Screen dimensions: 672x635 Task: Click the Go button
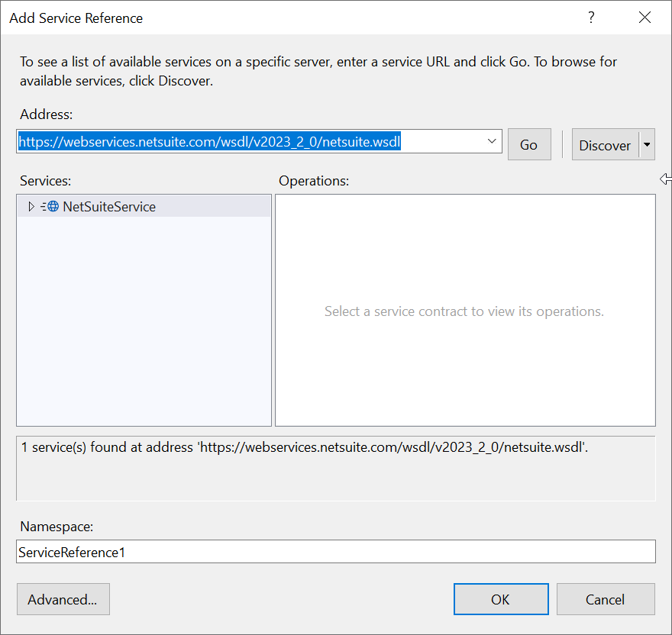(x=529, y=145)
